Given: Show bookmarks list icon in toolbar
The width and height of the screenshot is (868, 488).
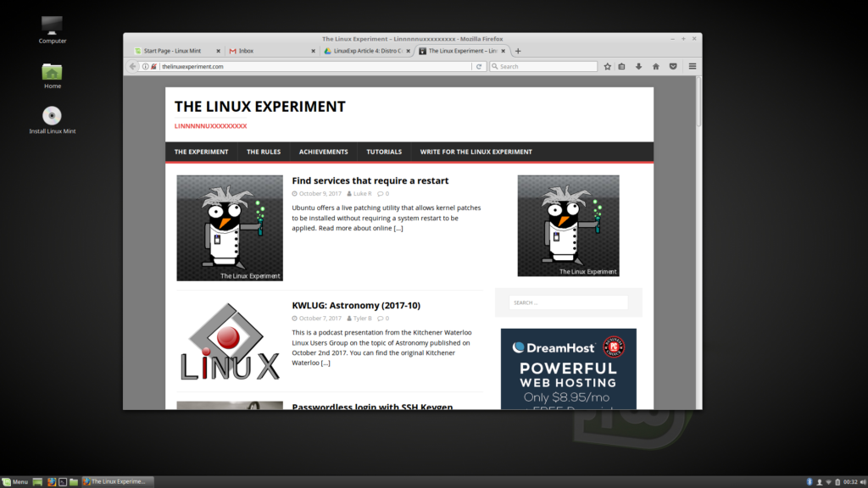Looking at the screenshot, I should (x=621, y=66).
